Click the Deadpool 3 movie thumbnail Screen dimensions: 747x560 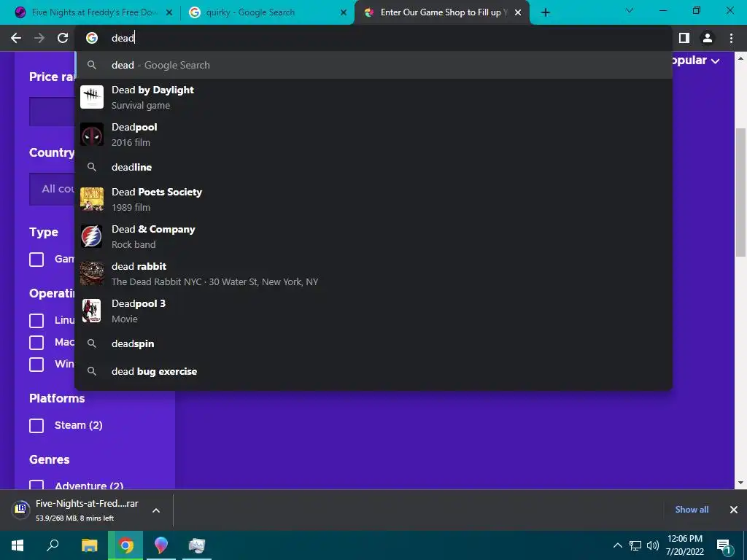[x=92, y=311]
